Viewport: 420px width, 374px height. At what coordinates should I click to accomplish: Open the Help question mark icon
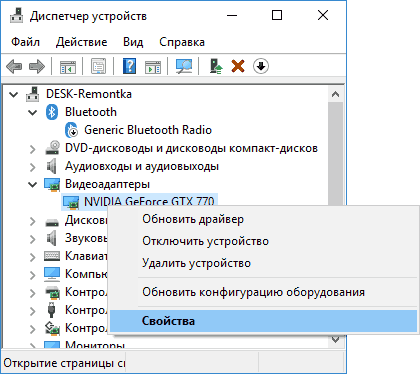pyautogui.click(x=129, y=66)
